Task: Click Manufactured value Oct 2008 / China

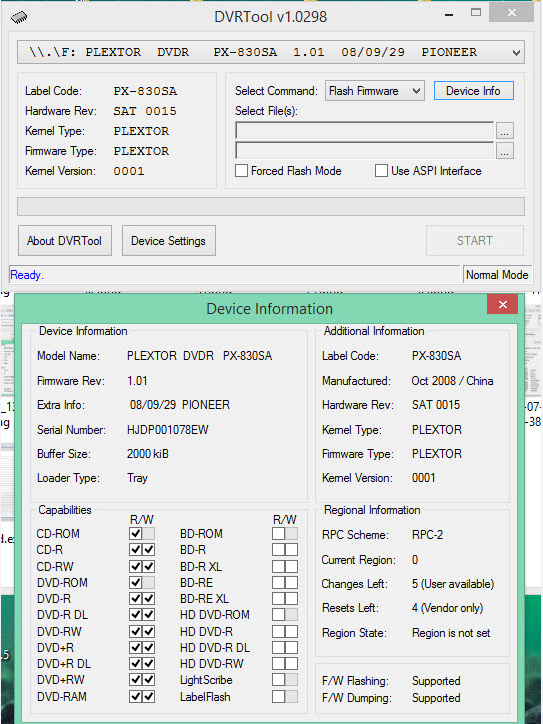Action: pos(452,381)
